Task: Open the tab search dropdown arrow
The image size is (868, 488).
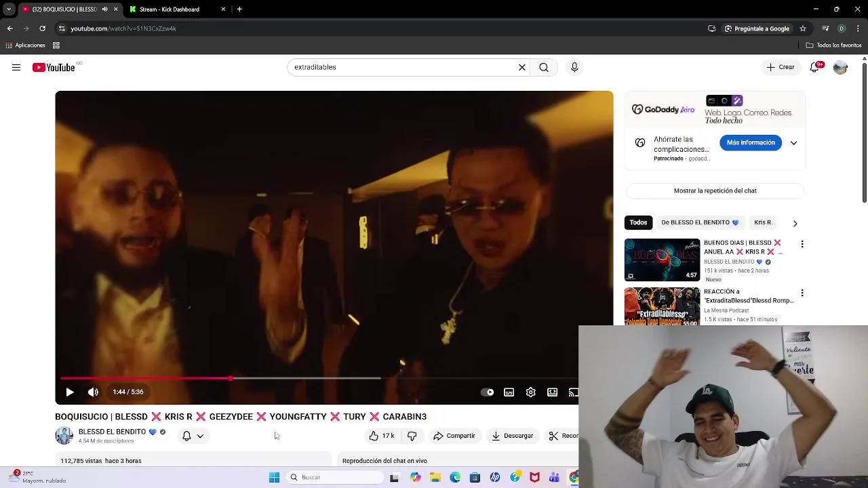Action: tap(9, 9)
